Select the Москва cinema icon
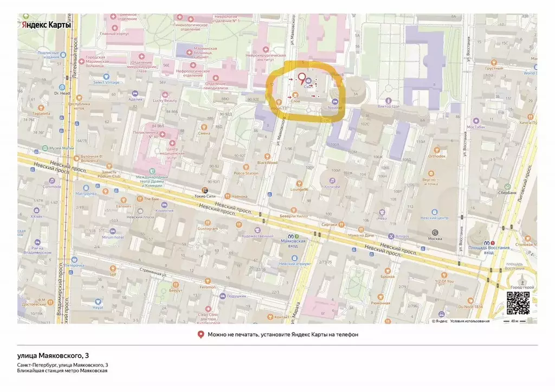Screen dimensions: 555x392 pyautogui.click(x=435, y=232)
